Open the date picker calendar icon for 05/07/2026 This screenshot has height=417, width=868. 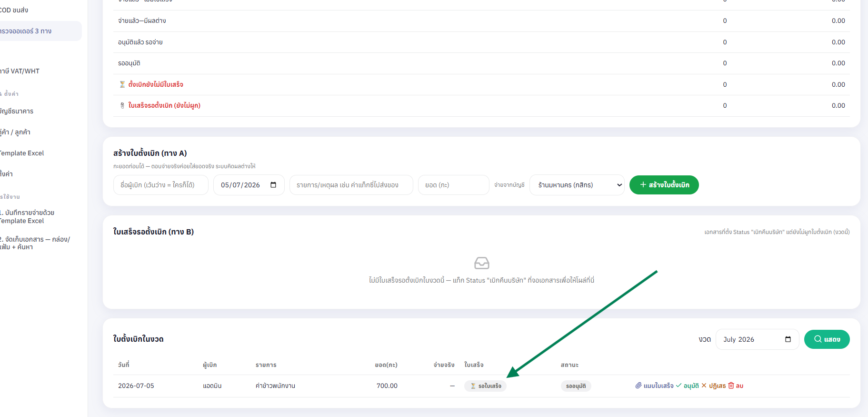tap(273, 185)
